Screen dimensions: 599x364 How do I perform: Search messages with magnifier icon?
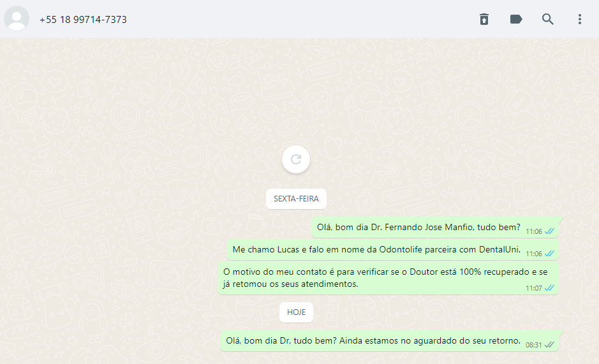pyautogui.click(x=548, y=19)
